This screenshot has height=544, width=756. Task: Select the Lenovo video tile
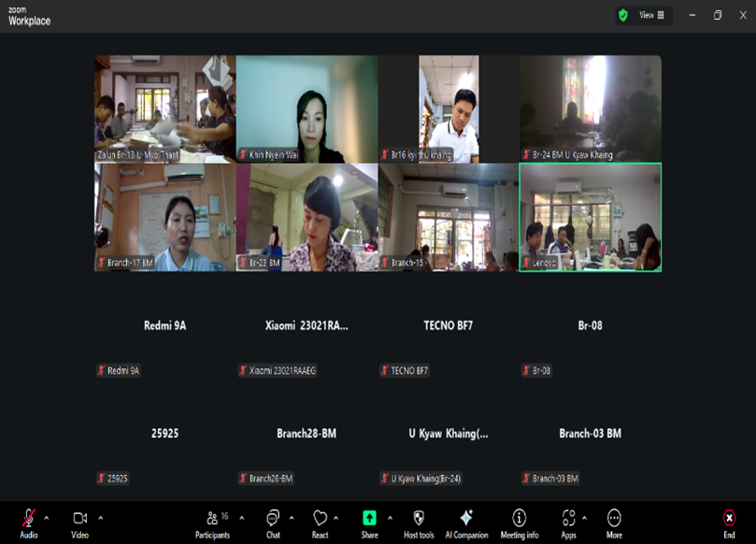coord(590,217)
